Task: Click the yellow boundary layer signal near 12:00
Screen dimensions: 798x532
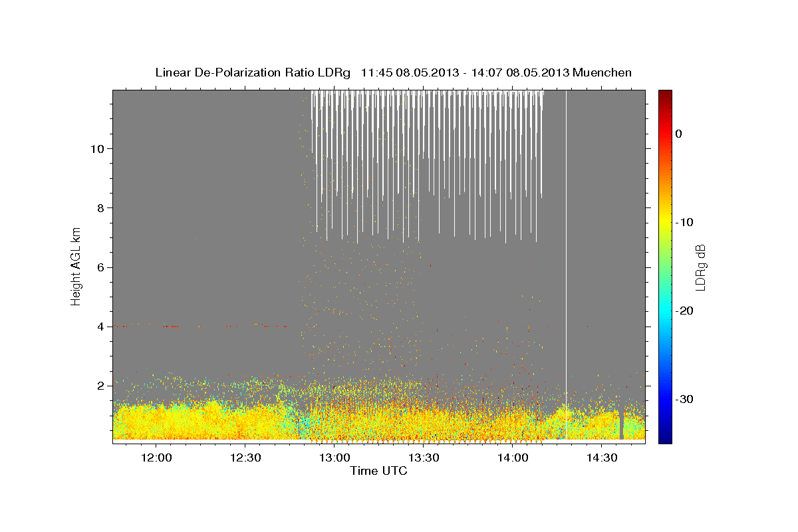Action: (x=156, y=421)
